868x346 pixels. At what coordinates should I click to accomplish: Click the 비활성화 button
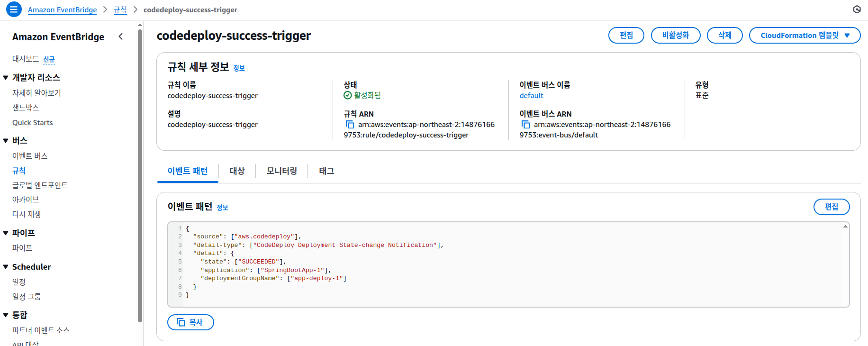pos(675,36)
